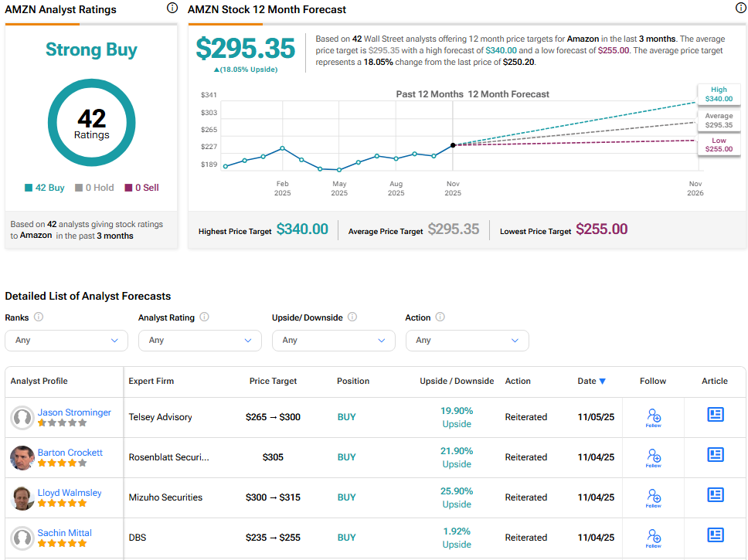Click info icon beside 12 Month Forecast header
This screenshot has width=748, height=560.
(x=740, y=8)
